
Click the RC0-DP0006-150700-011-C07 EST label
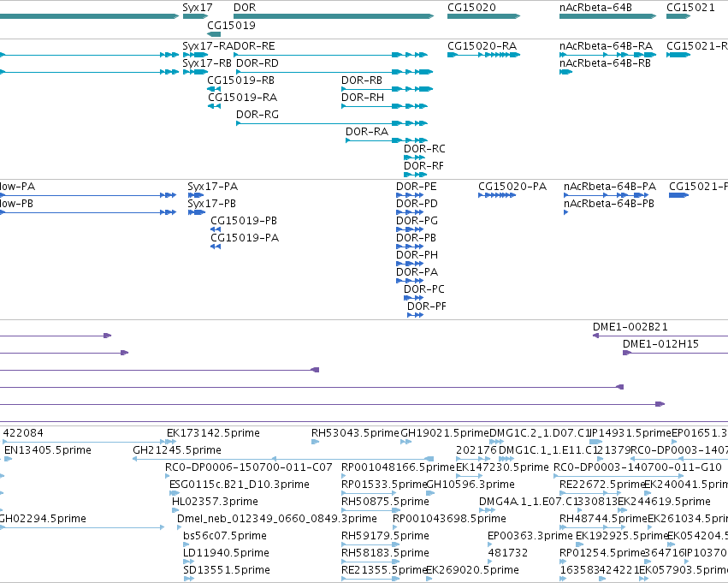(249, 467)
